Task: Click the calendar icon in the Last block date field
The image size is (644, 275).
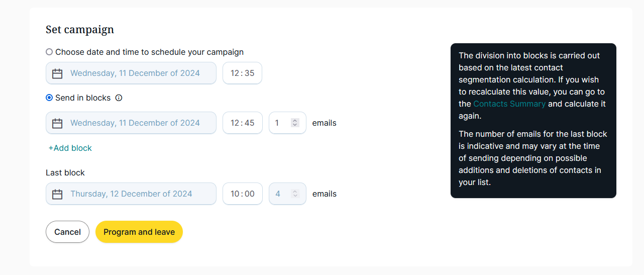Action: click(57, 194)
